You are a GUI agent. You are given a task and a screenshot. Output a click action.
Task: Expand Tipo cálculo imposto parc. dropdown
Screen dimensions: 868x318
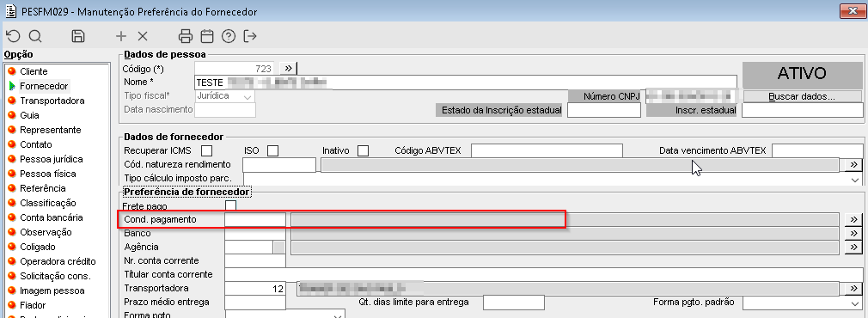pyautogui.click(x=856, y=179)
